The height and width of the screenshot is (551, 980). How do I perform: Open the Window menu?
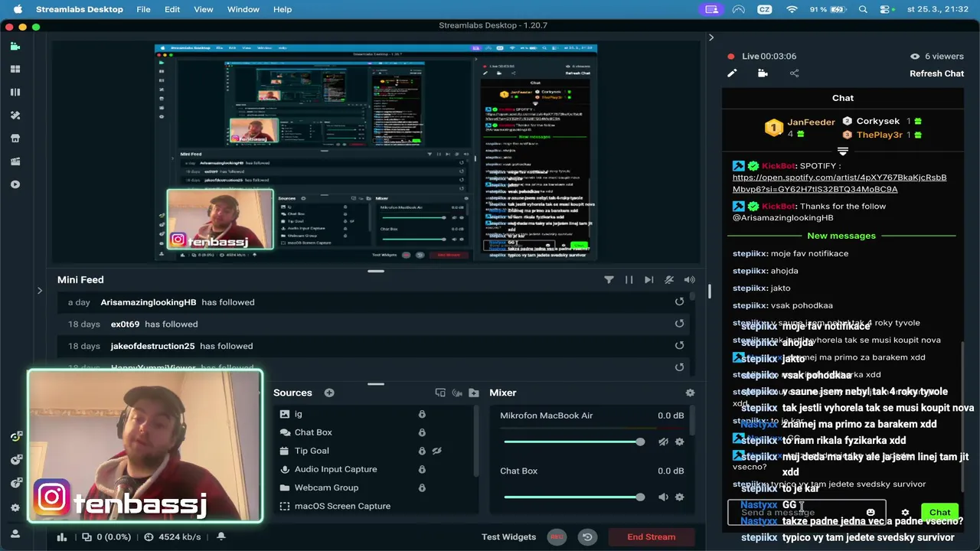tap(243, 9)
